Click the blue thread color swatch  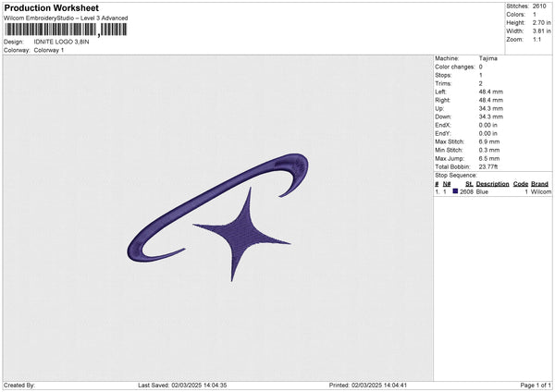455,191
